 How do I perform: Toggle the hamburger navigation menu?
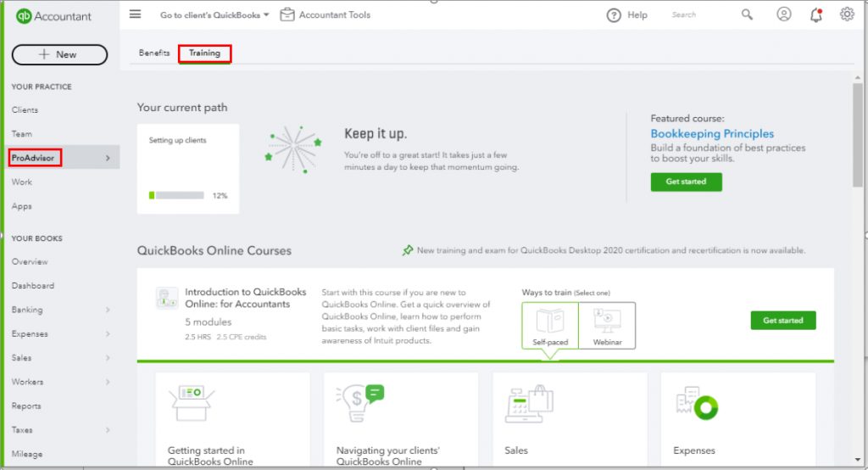click(x=135, y=14)
